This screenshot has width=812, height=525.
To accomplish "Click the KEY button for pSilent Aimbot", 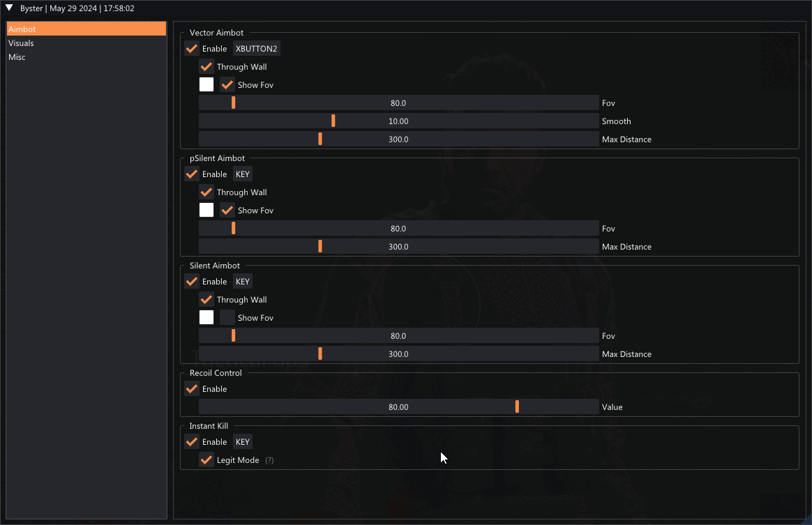I will pos(242,174).
